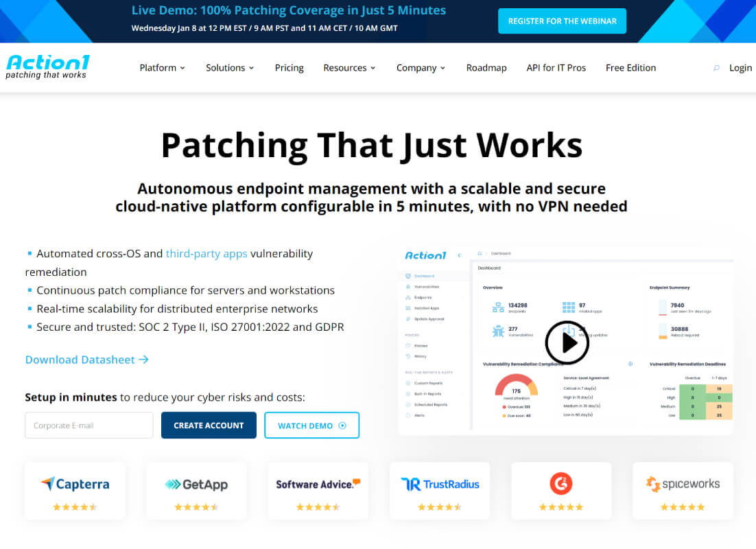This screenshot has width=756, height=549.
Task: Expand the Solutions dropdown menu
Action: [230, 68]
